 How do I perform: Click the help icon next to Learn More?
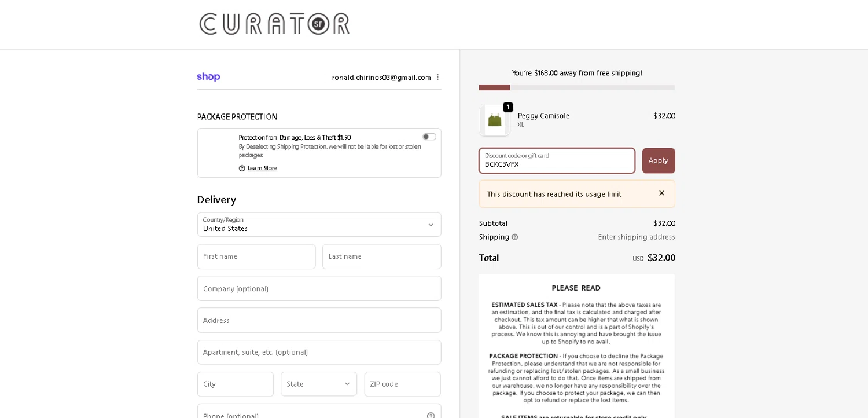(242, 168)
